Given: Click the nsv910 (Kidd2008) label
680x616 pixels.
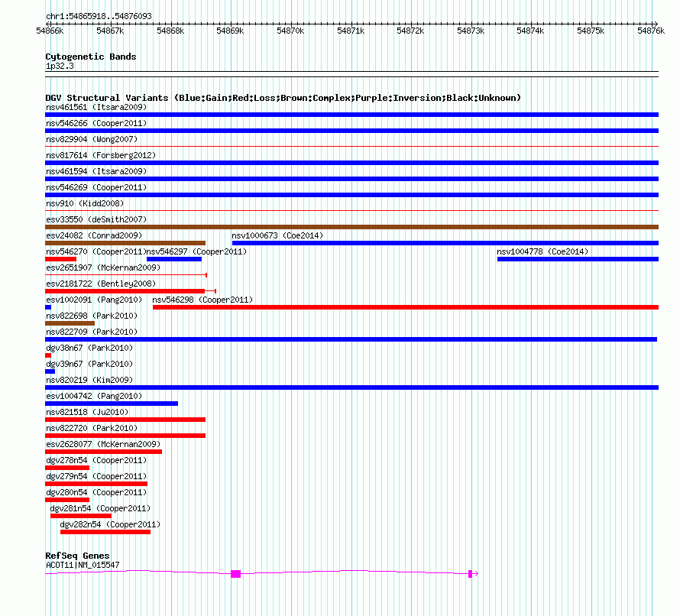Looking at the screenshot, I should [85, 203].
